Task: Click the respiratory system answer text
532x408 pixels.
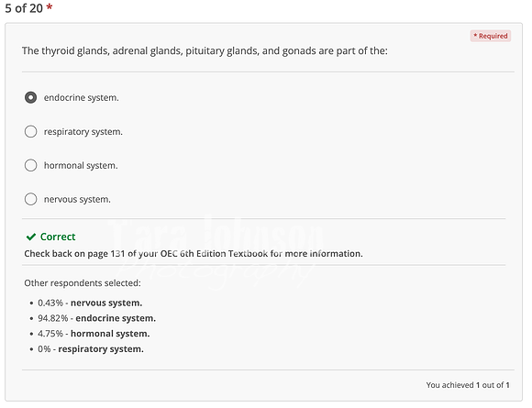Action: click(x=83, y=132)
